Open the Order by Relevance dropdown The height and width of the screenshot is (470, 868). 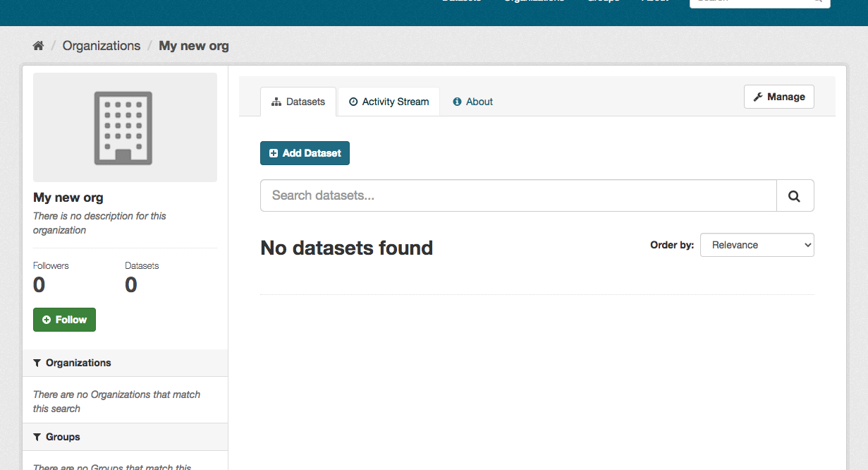click(x=757, y=244)
